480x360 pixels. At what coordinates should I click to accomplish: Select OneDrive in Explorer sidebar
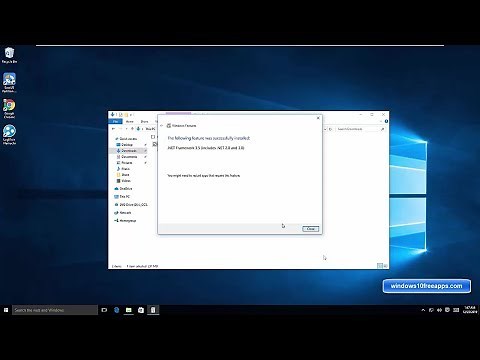tap(124, 189)
